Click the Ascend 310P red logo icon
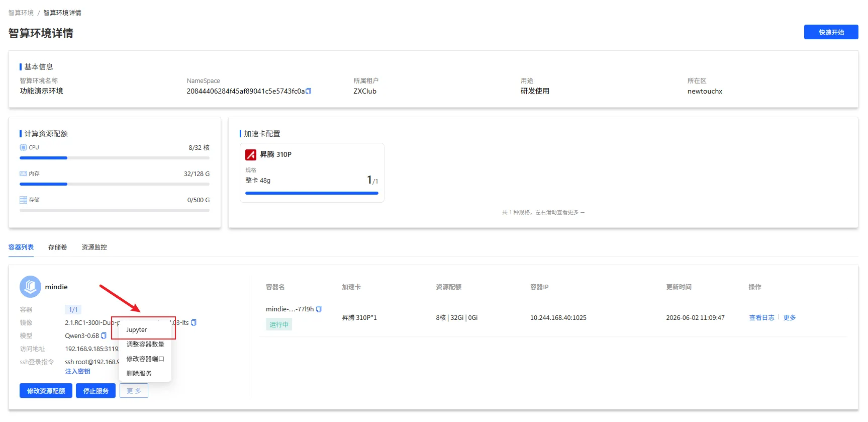Screen dimensions: 868x422 pyautogui.click(x=251, y=154)
